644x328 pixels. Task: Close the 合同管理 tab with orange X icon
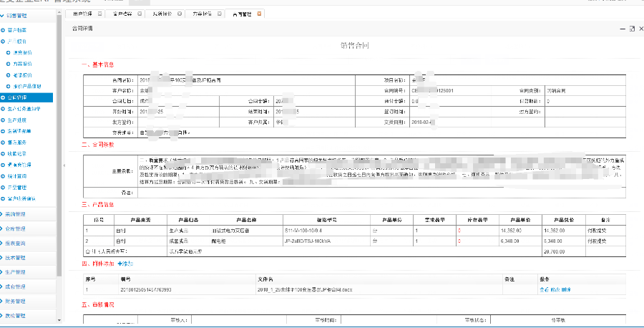(259, 14)
